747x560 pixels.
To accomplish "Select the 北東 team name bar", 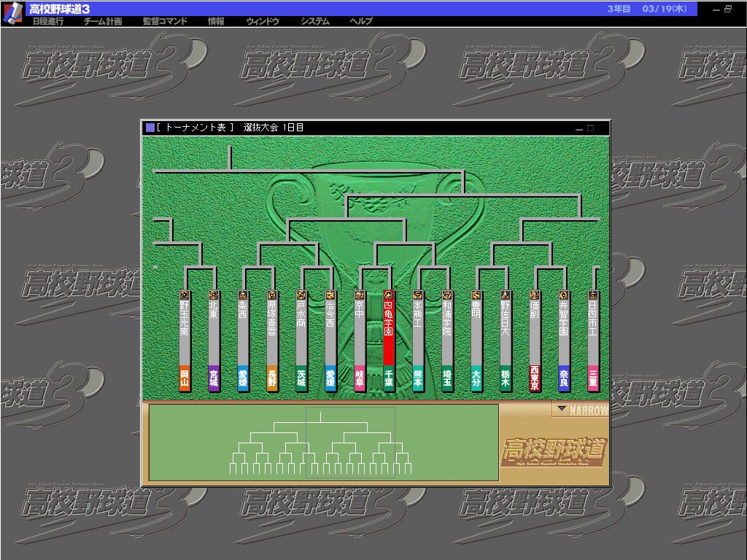I will [x=214, y=332].
